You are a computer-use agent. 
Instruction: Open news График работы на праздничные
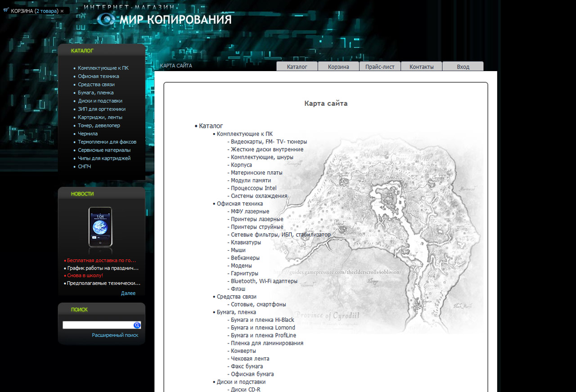(103, 268)
